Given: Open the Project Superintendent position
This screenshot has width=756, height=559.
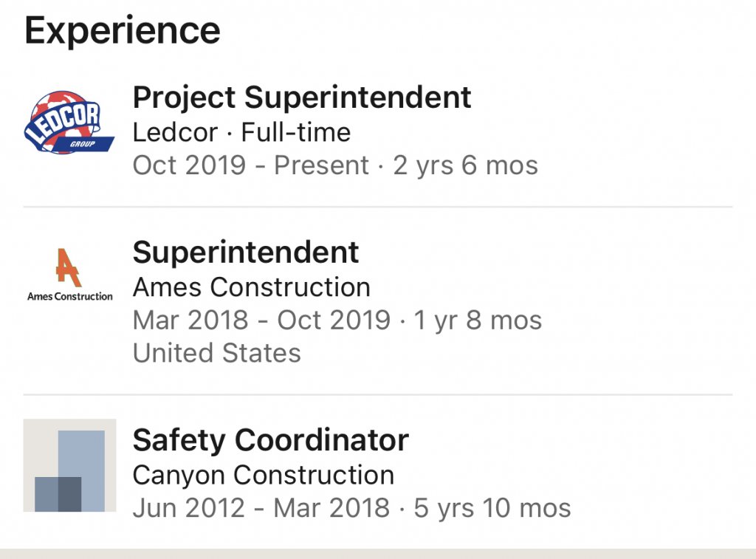Looking at the screenshot, I should pyautogui.click(x=301, y=97).
